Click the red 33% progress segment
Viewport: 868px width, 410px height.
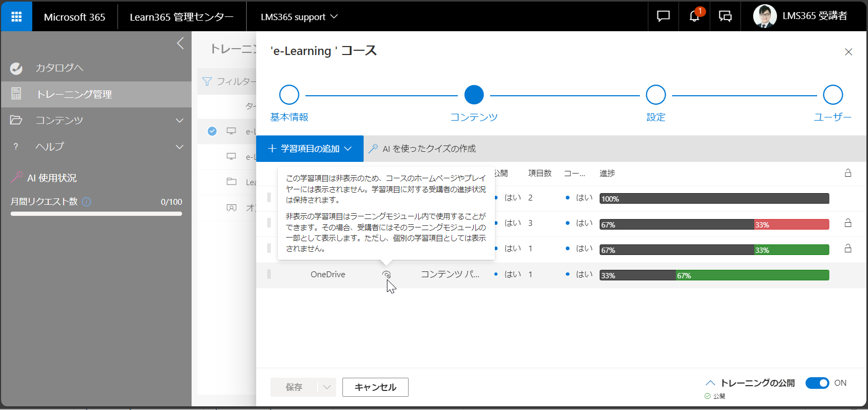click(791, 224)
